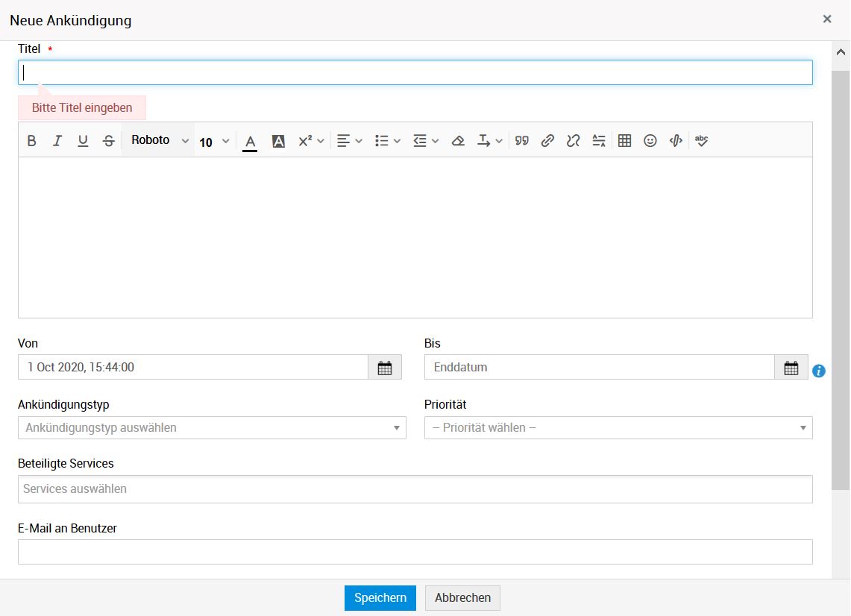851x616 pixels.
Task: Close the Neue Ankündigung dialog
Action: coord(827,19)
